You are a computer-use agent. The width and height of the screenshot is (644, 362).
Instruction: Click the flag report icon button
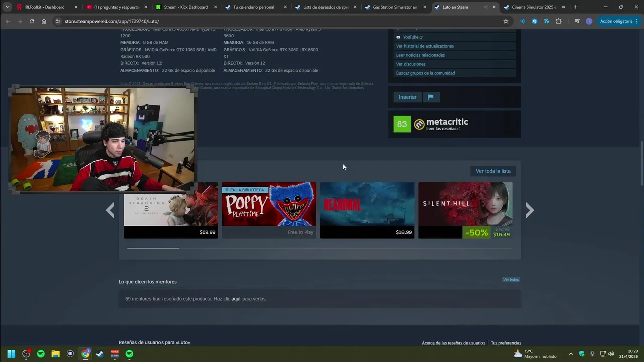coord(431,97)
